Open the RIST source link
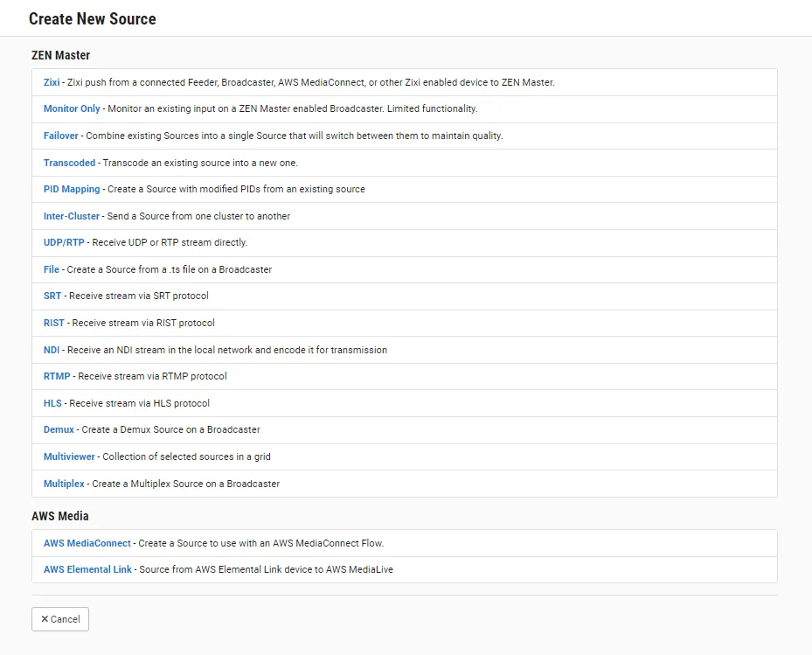The height and width of the screenshot is (655, 812). pyautogui.click(x=54, y=323)
